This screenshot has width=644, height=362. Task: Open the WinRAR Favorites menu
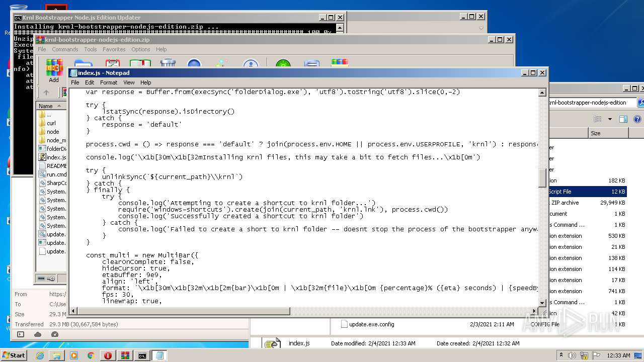click(x=114, y=49)
